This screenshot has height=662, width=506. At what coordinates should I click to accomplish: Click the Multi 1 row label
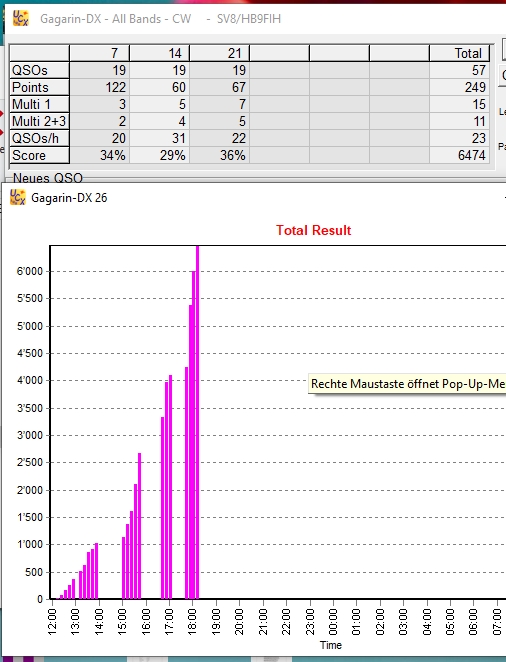[39, 104]
